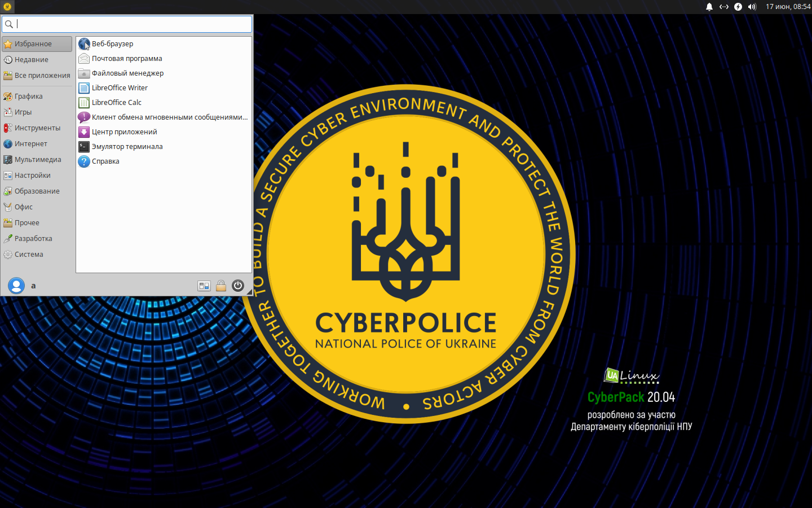Open the Образование category

[37, 191]
